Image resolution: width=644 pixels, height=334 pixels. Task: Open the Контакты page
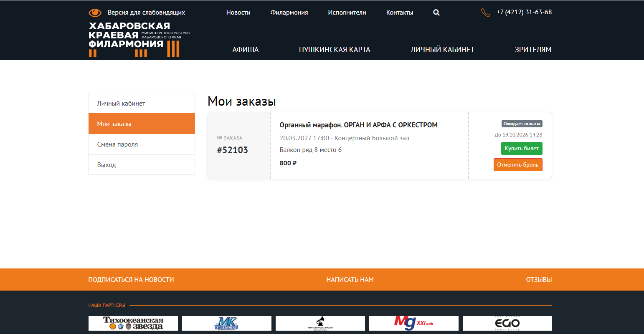pyautogui.click(x=400, y=13)
